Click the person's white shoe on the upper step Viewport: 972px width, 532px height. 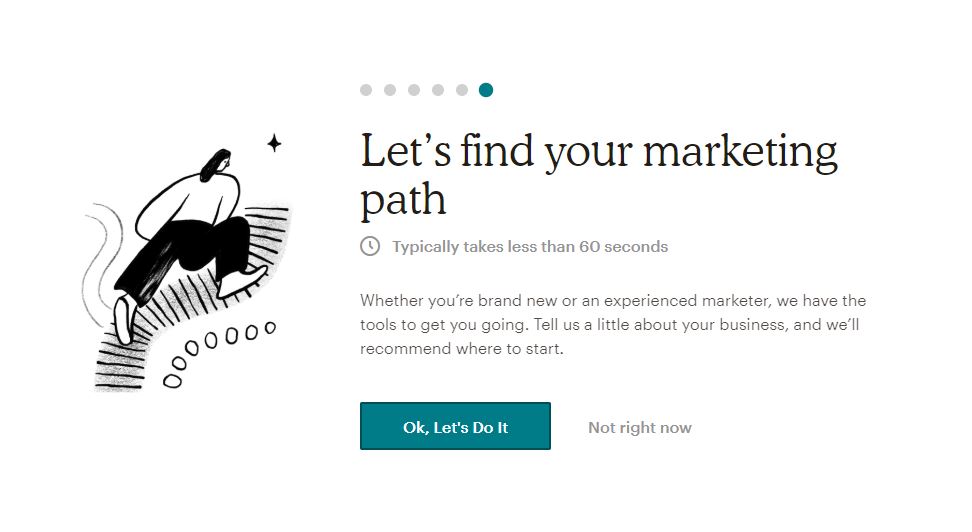[244, 281]
